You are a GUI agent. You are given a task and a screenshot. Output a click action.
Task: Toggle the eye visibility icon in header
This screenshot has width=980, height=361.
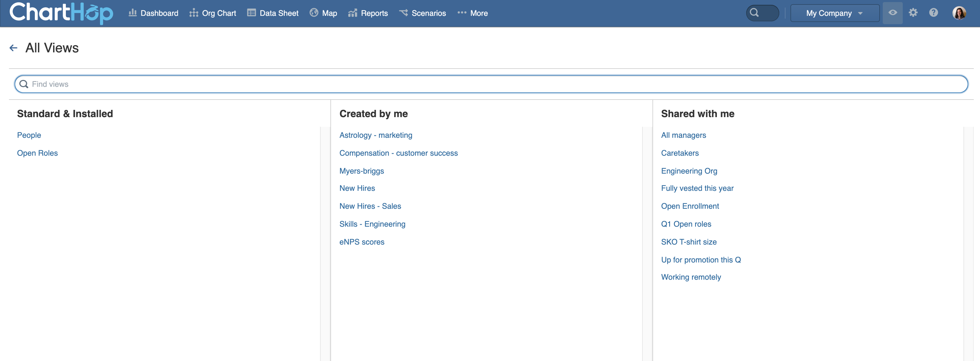coord(892,13)
